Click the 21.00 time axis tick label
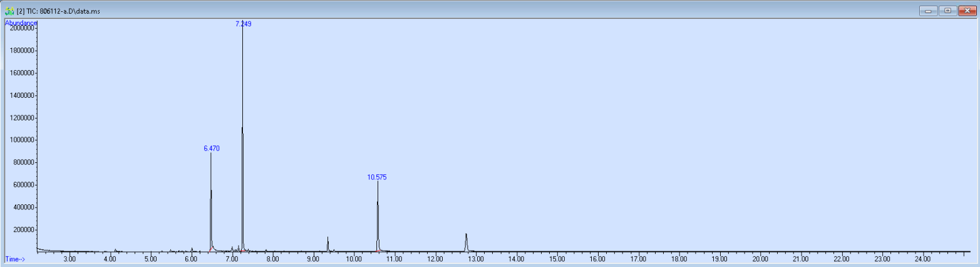Image resolution: width=980 pixels, height=267 pixels. [801, 259]
